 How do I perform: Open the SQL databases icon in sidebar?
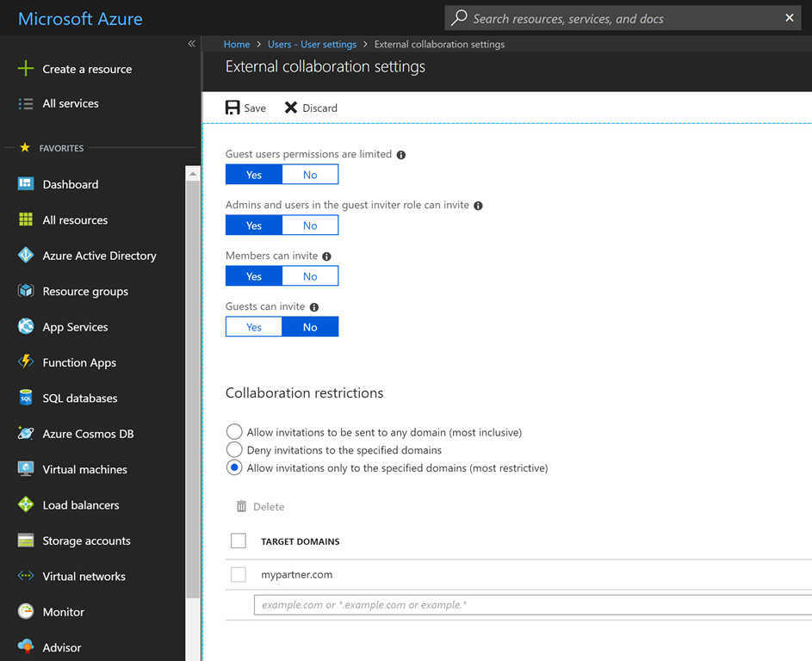(26, 398)
